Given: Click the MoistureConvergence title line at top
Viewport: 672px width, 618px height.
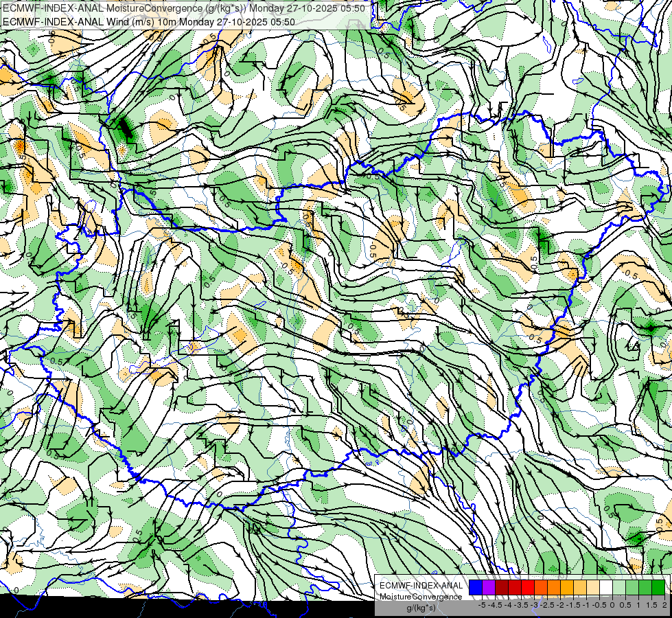Looking at the screenshot, I should click(x=184, y=8).
